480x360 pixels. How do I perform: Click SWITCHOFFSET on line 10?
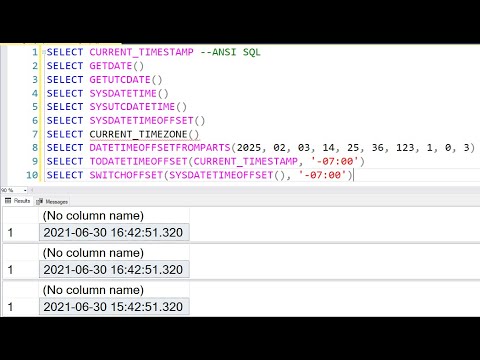126,175
